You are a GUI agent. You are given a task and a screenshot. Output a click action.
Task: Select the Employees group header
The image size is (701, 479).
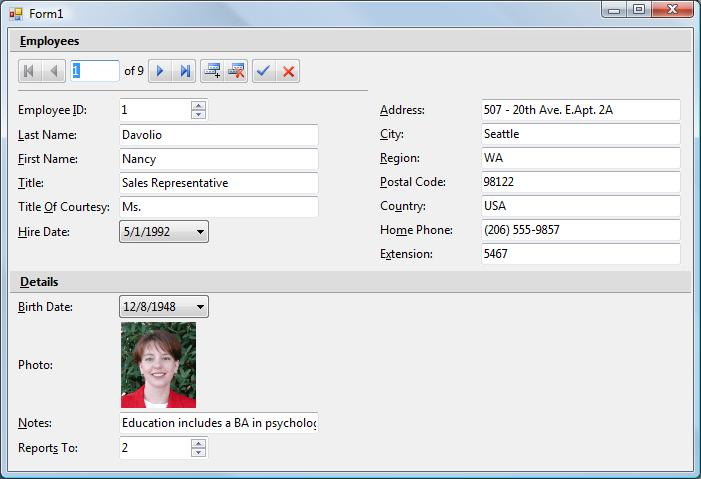tap(50, 41)
